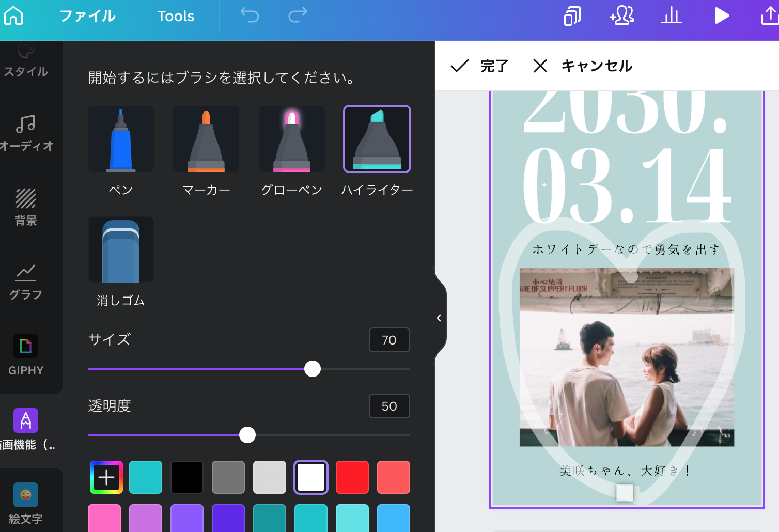Click the ホワイトデーなので勇気を出す text line

[627, 249]
